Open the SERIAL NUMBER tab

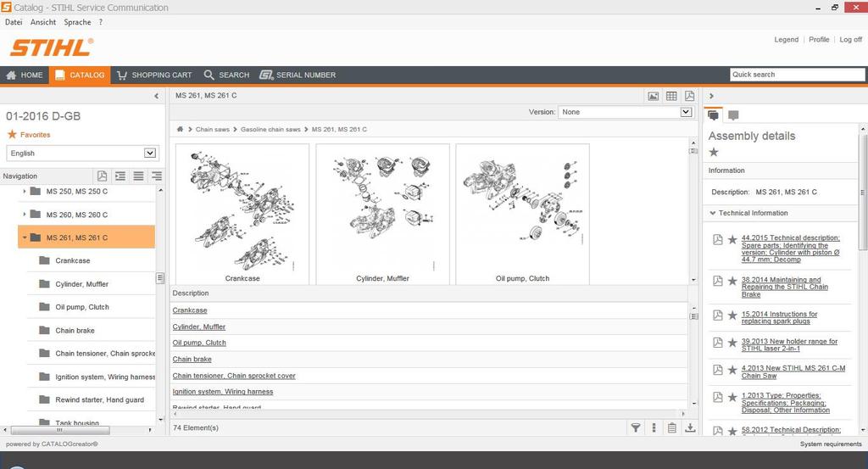pos(298,75)
